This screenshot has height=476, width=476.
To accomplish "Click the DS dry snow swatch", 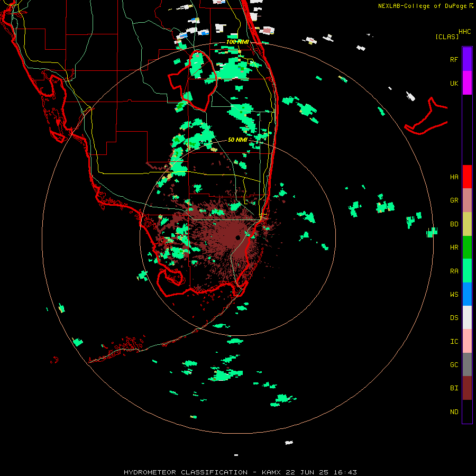I will tap(467, 317).
